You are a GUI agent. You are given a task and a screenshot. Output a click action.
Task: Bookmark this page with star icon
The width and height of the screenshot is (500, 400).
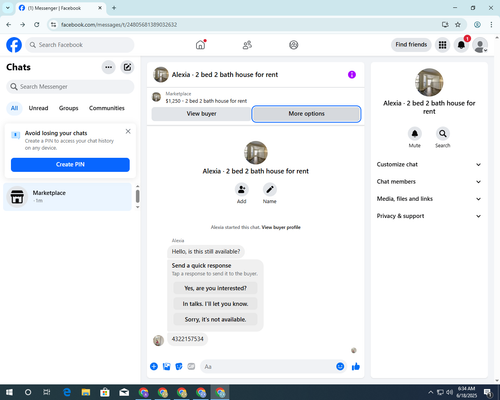(458, 25)
